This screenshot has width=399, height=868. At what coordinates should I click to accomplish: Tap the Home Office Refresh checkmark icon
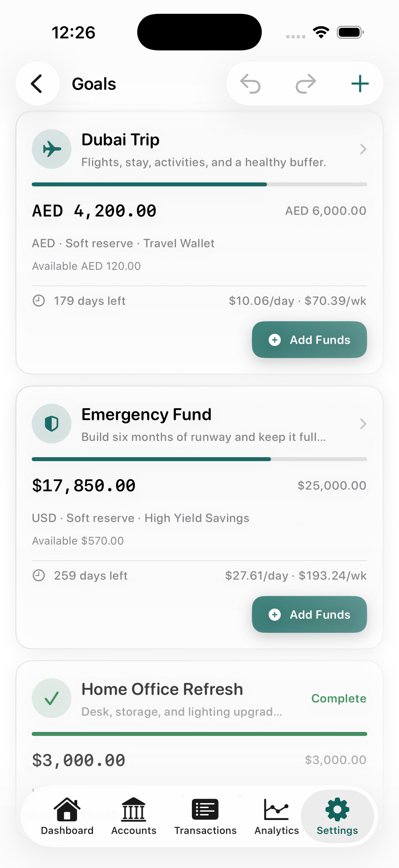tap(52, 698)
